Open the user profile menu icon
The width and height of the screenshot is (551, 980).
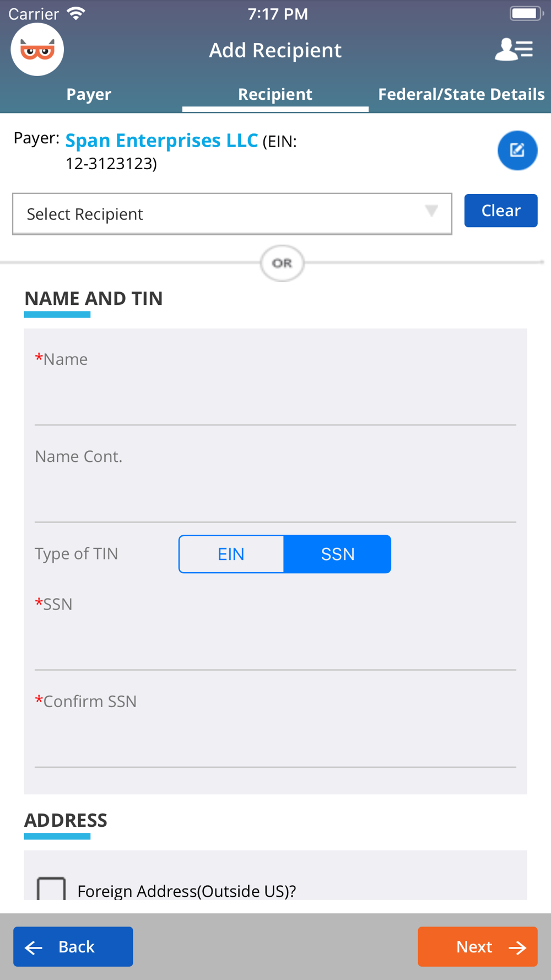[x=514, y=50]
